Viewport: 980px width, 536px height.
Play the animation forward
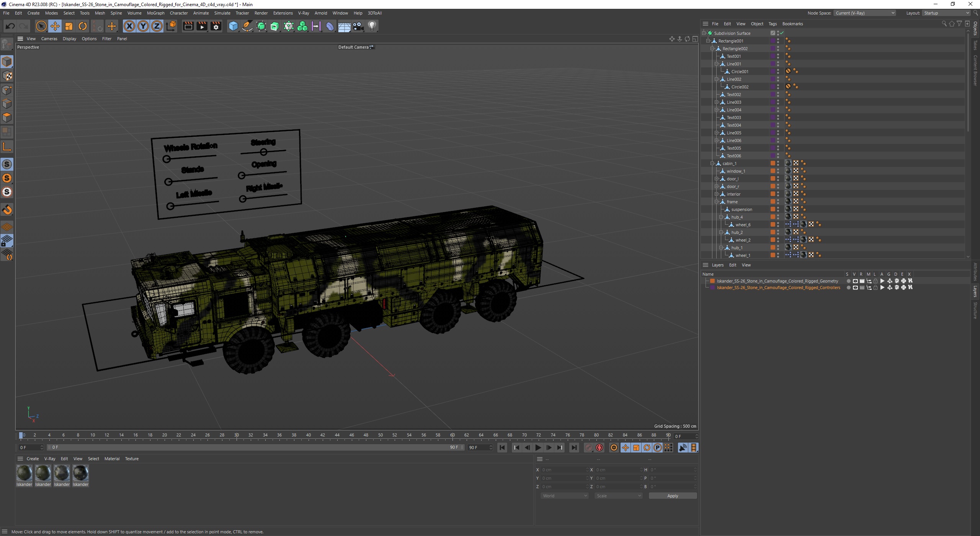(x=538, y=448)
